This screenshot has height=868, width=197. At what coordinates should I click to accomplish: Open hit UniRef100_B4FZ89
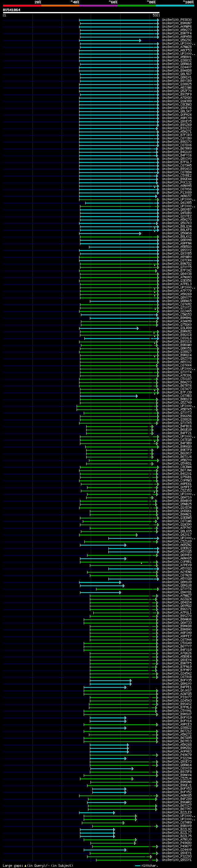pyautogui.click(x=177, y=799)
